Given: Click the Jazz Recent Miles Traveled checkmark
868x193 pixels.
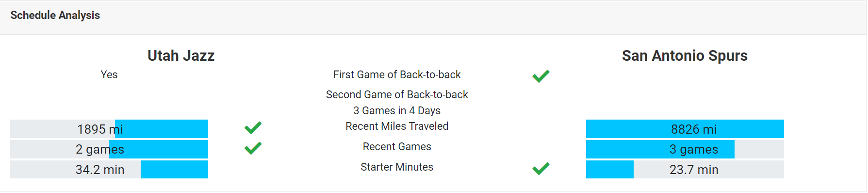Looking at the screenshot, I should (253, 128).
